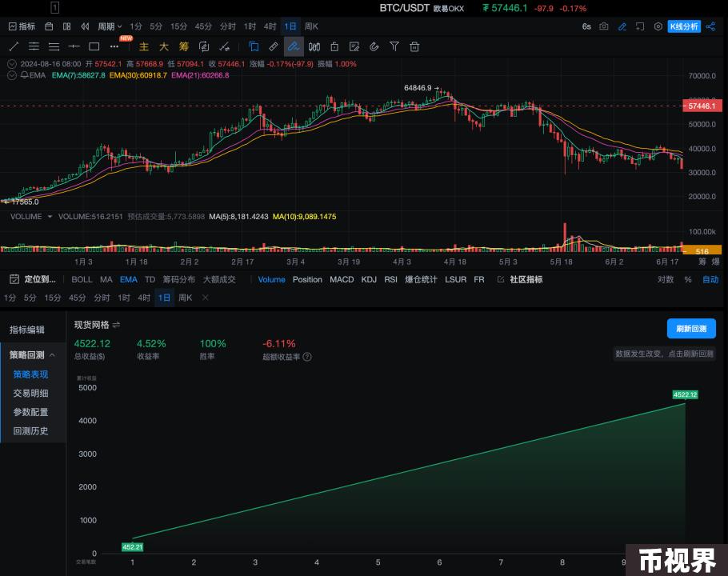Open the 指标编辑 panel
Viewport: 728px width, 576px height.
pyautogui.click(x=27, y=330)
